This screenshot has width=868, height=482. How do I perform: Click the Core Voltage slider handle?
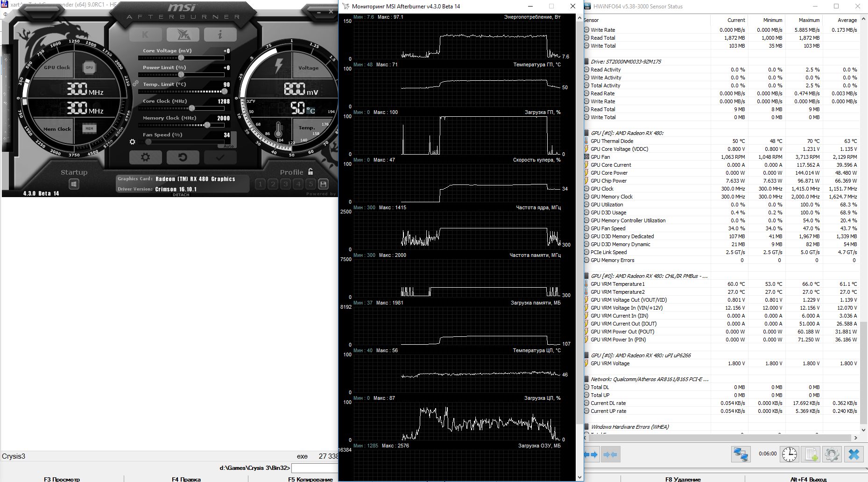pyautogui.click(x=181, y=58)
